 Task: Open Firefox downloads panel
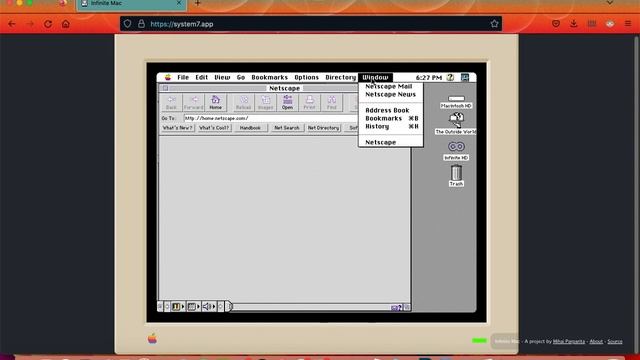coord(573,24)
